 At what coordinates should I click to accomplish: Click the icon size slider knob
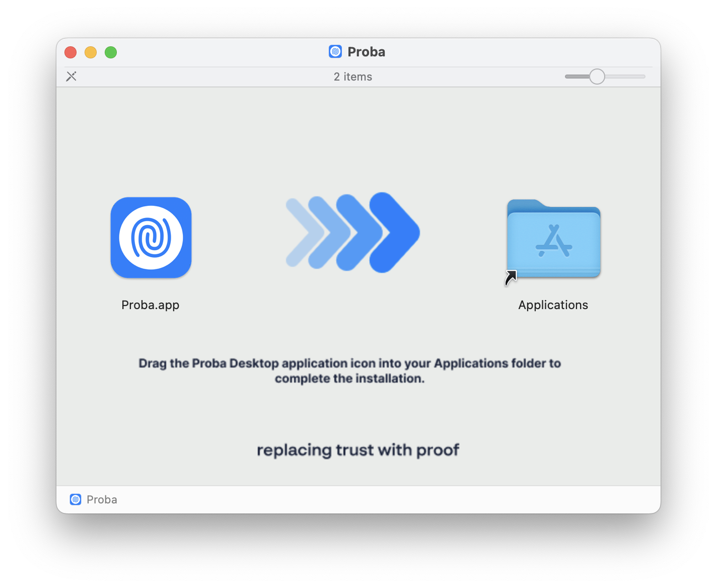click(597, 77)
